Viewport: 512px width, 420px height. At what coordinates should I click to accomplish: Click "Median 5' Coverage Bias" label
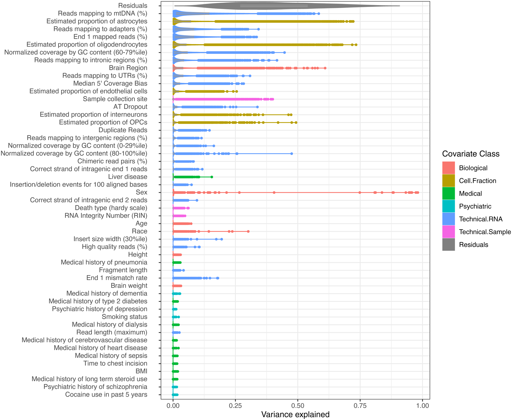[110, 83]
